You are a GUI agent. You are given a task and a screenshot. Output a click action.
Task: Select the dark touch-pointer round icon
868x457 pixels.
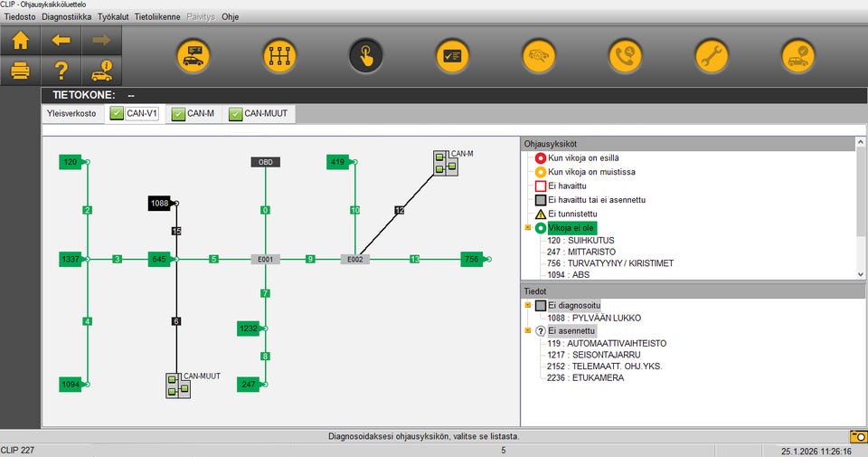366,56
